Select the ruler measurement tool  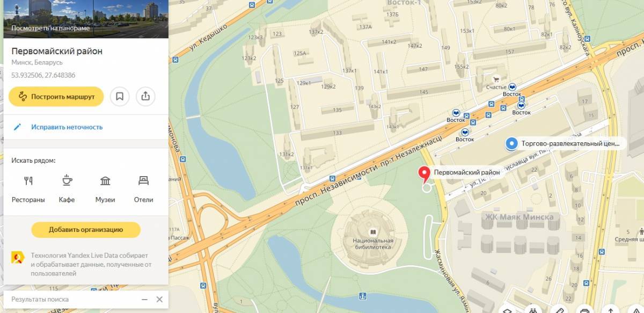coord(559,311)
